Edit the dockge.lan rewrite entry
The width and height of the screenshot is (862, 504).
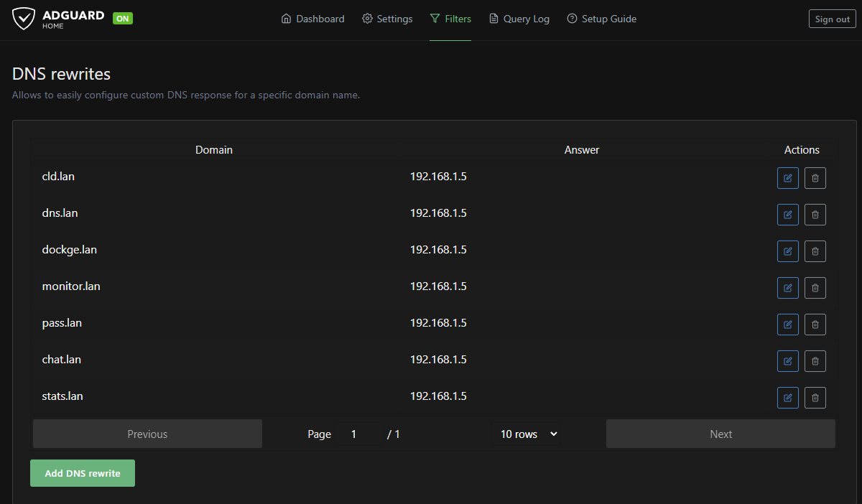tap(787, 251)
